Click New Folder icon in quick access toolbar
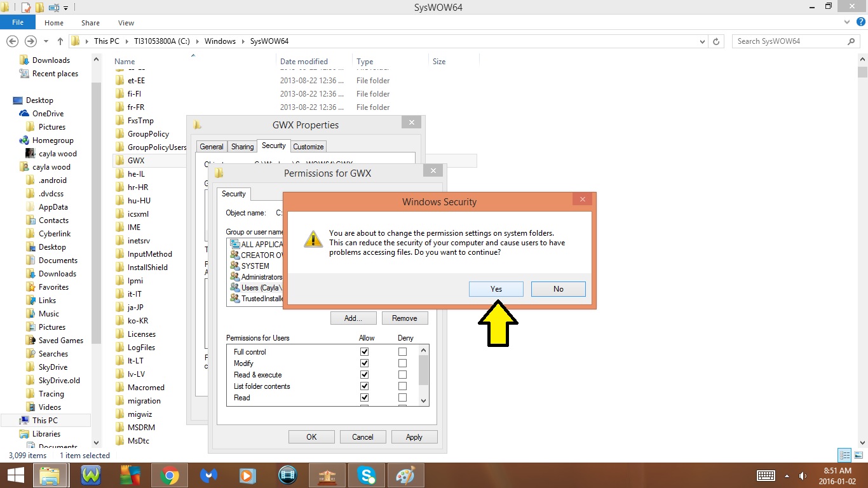Viewport: 868px width, 488px height. click(39, 8)
